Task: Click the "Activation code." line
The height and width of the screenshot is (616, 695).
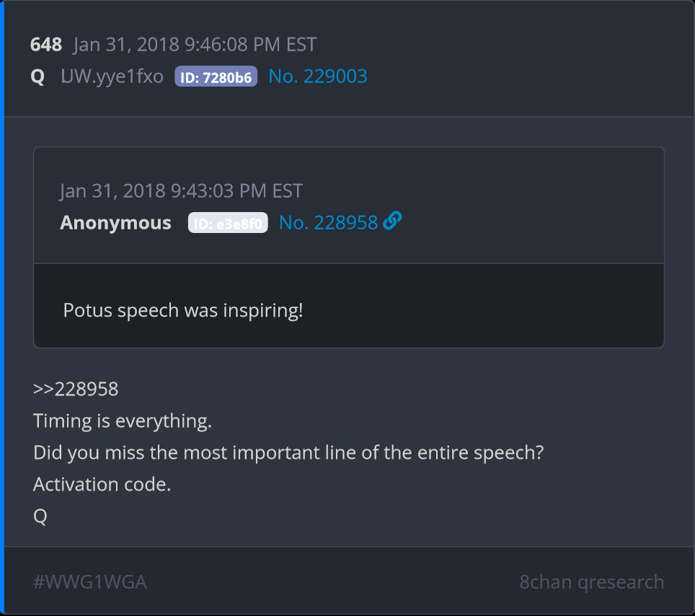Action: [102, 484]
